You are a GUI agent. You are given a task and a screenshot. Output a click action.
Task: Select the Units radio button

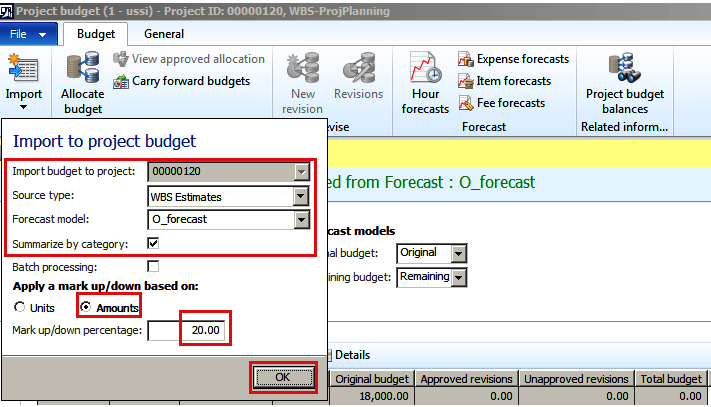pyautogui.click(x=19, y=307)
